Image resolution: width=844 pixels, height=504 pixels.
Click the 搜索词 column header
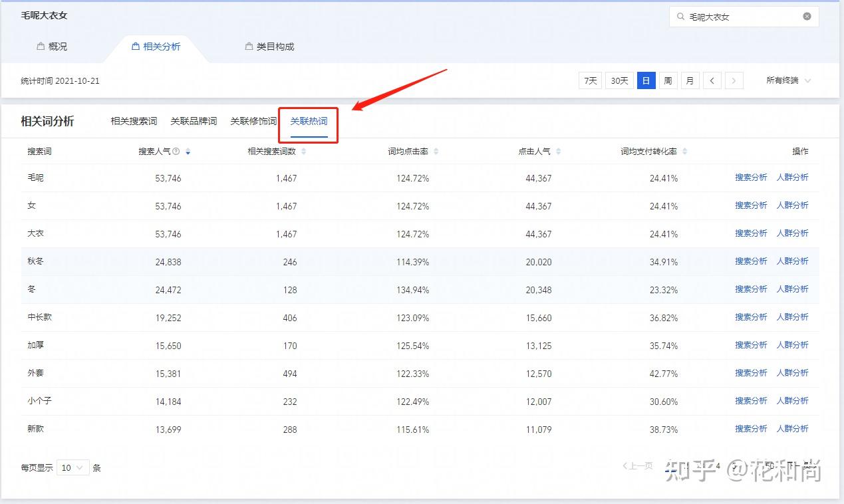coord(39,152)
